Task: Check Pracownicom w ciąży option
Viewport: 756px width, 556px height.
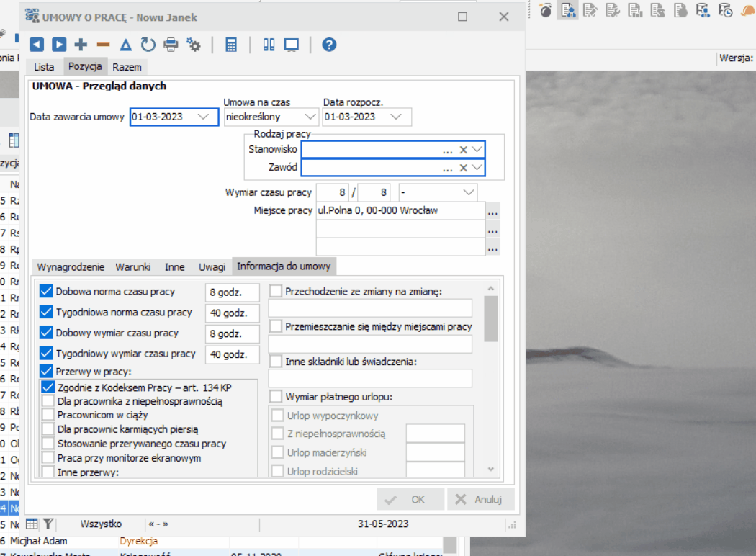Action: [x=48, y=415]
